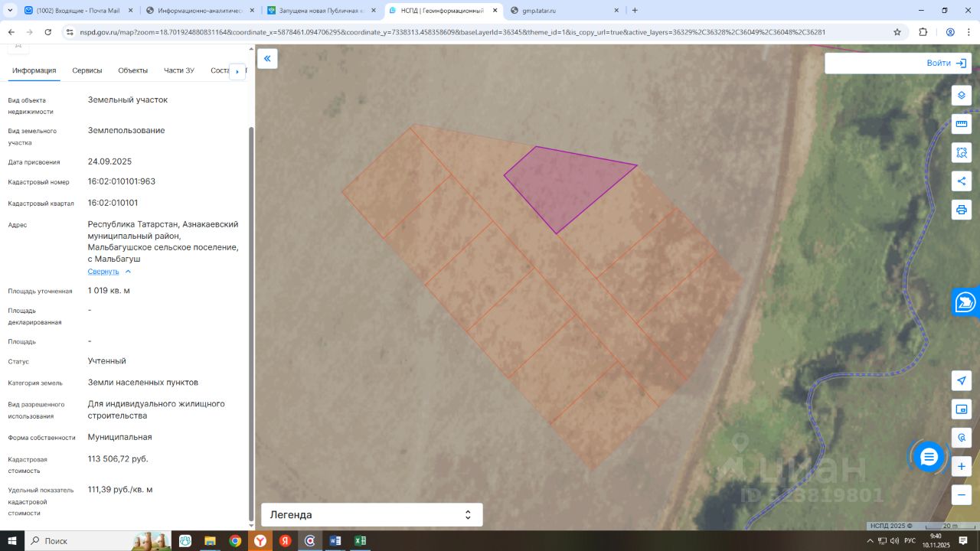This screenshot has height=551, width=980.
Task: Switch to Информационно-аналитическая browser tab
Action: (200, 11)
